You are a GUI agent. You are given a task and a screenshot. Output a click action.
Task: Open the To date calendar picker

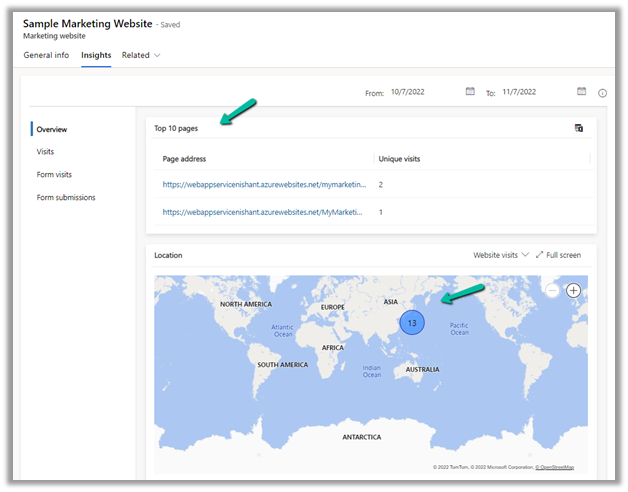(x=581, y=92)
